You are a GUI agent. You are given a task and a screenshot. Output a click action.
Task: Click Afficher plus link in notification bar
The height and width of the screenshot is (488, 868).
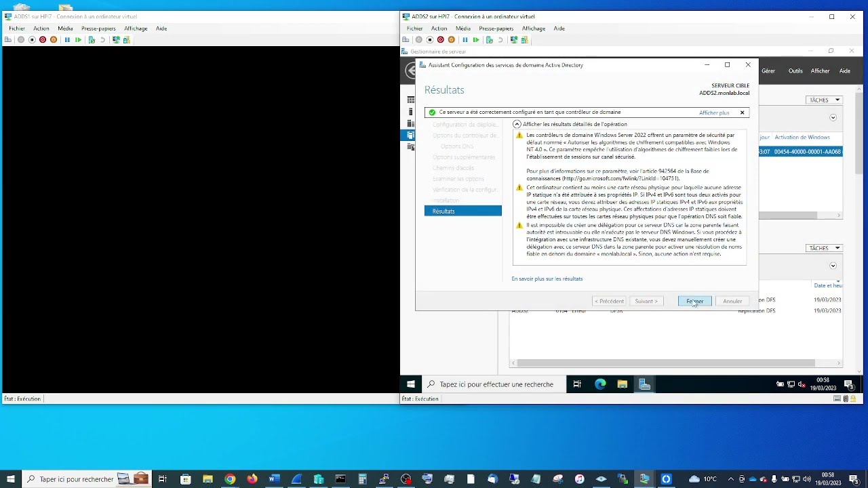pos(714,113)
